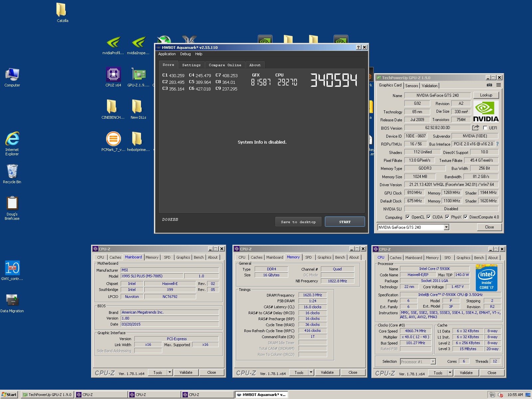Open the CINEBENCH folder
Viewport: 532px width, 399px height.
(x=113, y=109)
